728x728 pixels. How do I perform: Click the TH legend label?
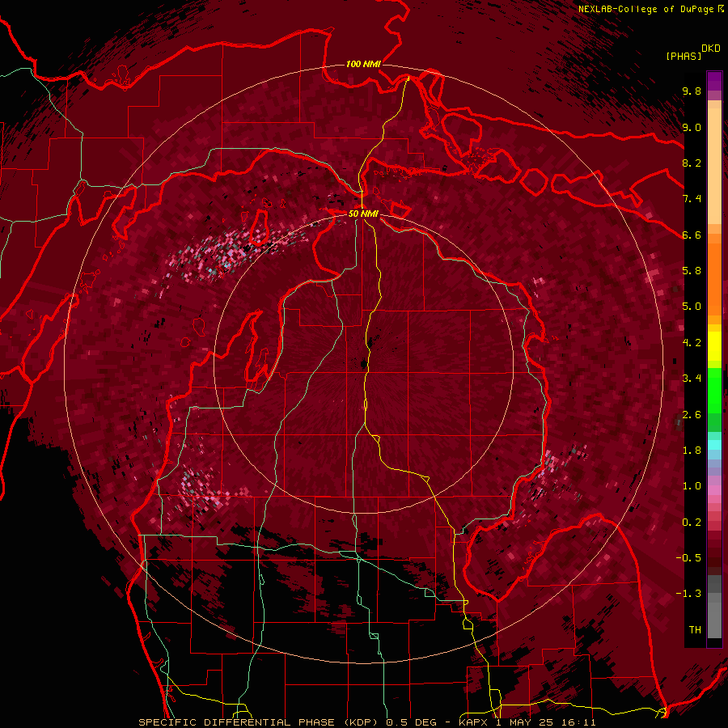point(695,630)
